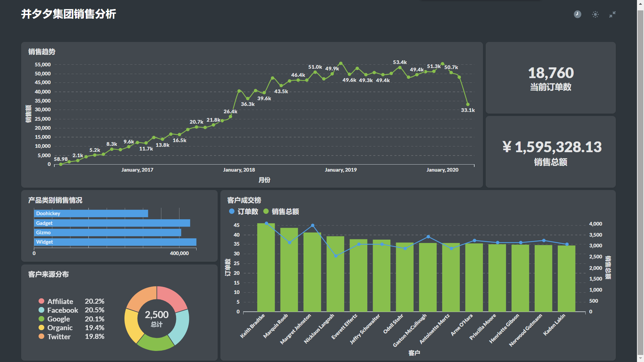The image size is (644, 362).
Task: Click the Marquis Roob green bar
Action: tap(289, 269)
